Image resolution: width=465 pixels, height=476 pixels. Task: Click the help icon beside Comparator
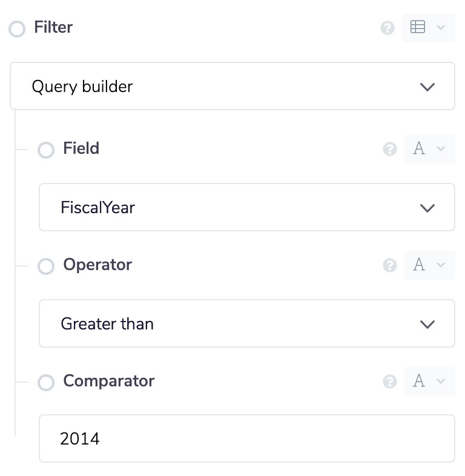tap(390, 382)
